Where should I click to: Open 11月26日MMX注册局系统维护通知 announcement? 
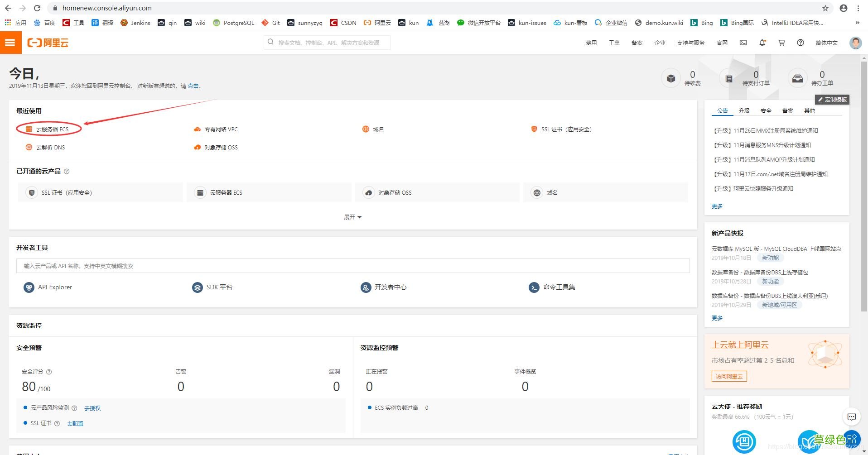[x=766, y=130]
